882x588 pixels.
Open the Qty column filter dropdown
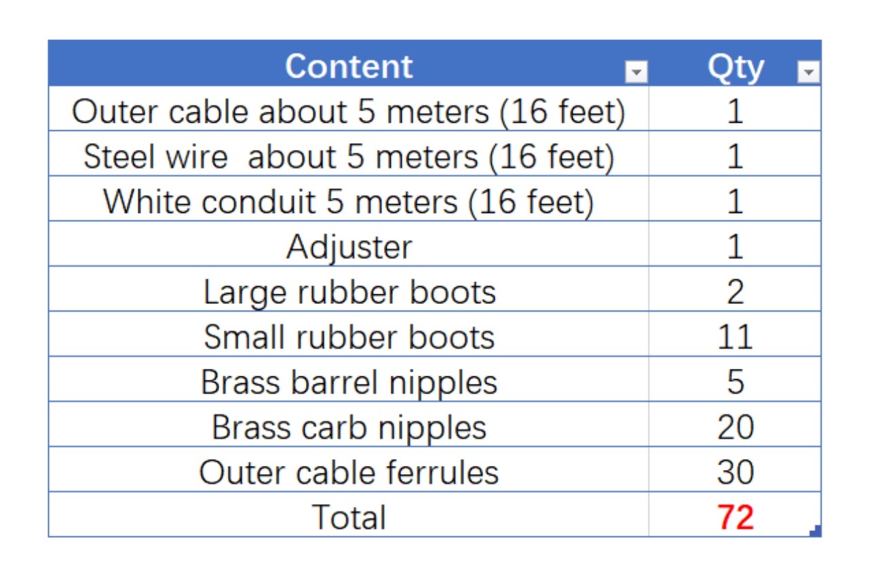[x=808, y=71]
